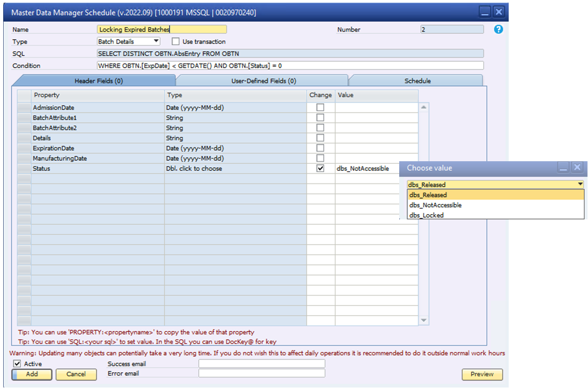The height and width of the screenshot is (388, 588).
Task: Select the ExpirationDate property cell
Action: click(98, 148)
